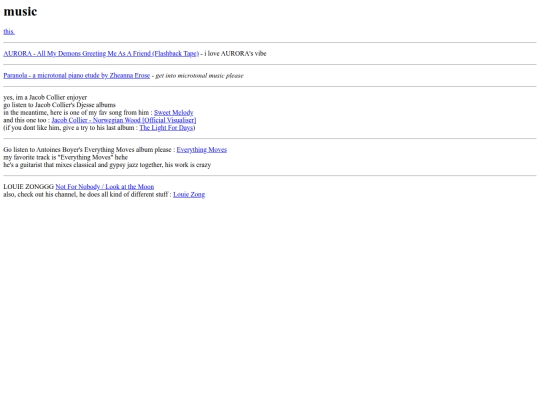Image resolution: width=540 pixels, height=405 pixels.
Task: Click text "yes, im a Jacob Collier enjoyer"
Action: tap(45, 97)
